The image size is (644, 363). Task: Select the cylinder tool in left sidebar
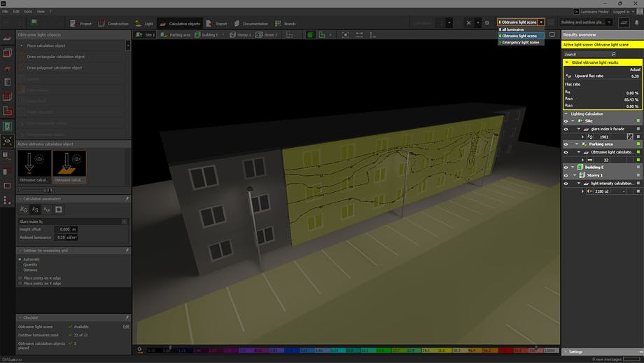pos(7,82)
